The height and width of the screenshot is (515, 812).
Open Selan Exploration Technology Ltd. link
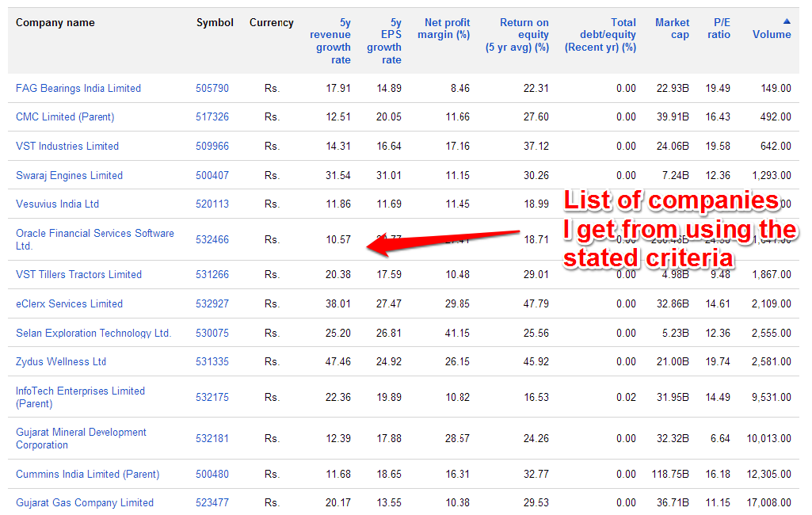pos(93,333)
